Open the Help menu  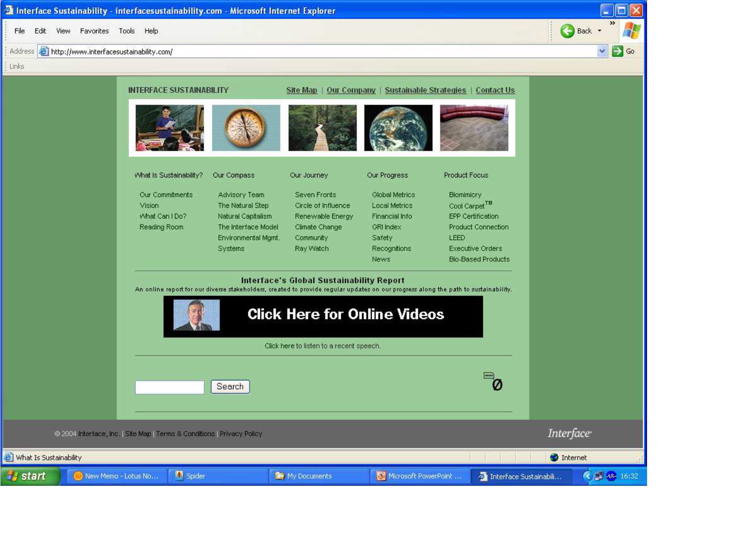click(x=151, y=31)
